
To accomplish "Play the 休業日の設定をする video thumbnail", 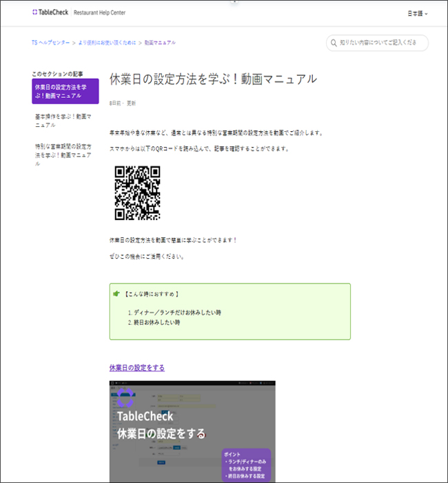I will pos(192,431).
